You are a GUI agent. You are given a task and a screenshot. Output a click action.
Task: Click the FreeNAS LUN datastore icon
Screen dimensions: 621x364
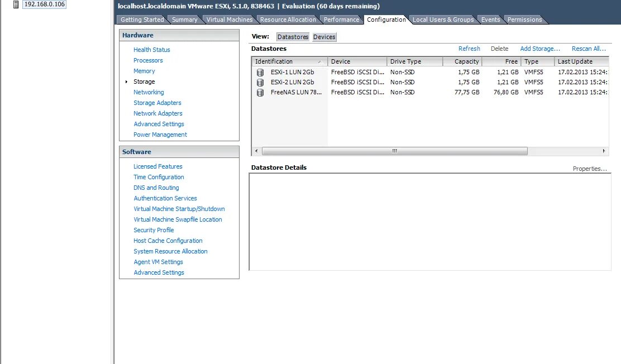tap(260, 92)
